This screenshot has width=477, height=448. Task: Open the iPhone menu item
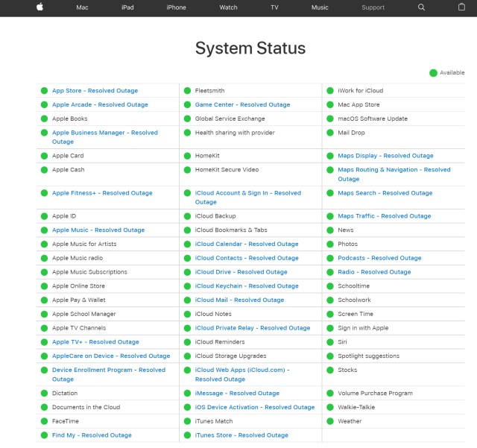pyautogui.click(x=176, y=7)
